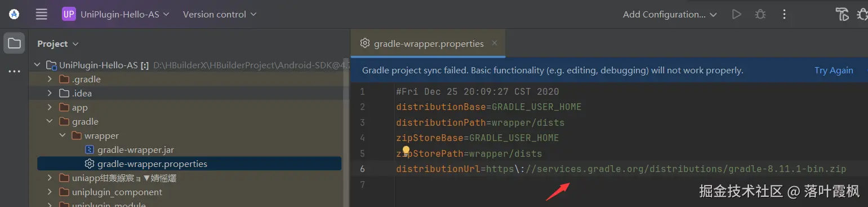868x207 pixels.
Task: Expand the .idea folder arrow
Action: (50, 93)
